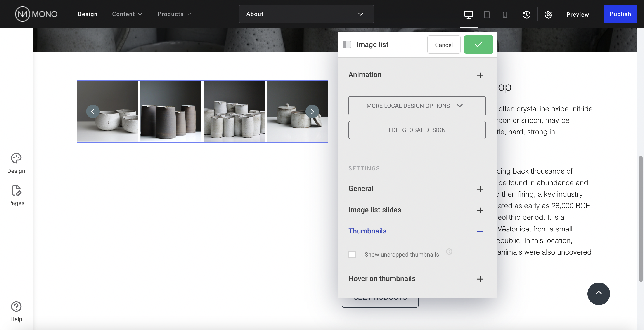This screenshot has height=330, width=644.
Task: Click the Cancel button
Action: click(443, 45)
